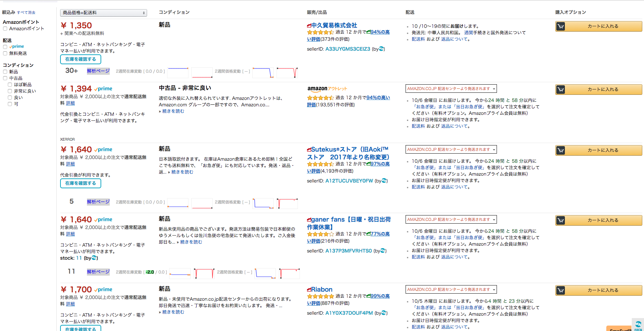Click SmaSurf OPEN icon at bottom right

click(x=638, y=325)
